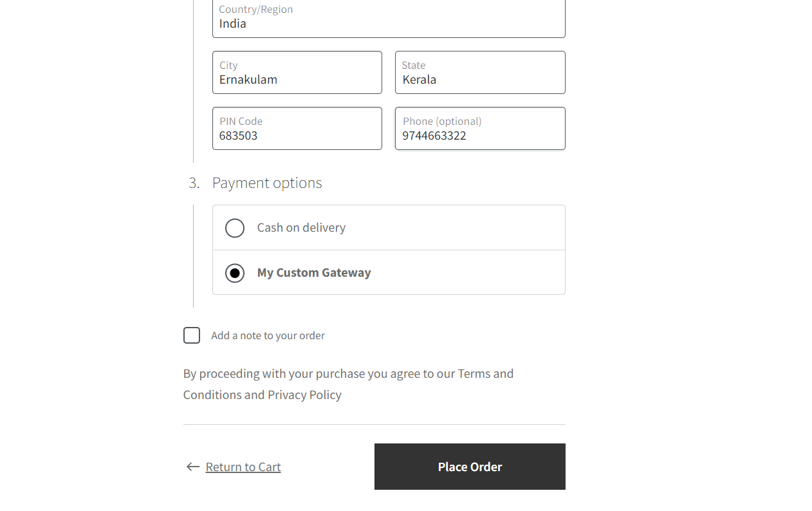
Task: Click the back arrow beside Return to Cart
Action: point(192,467)
